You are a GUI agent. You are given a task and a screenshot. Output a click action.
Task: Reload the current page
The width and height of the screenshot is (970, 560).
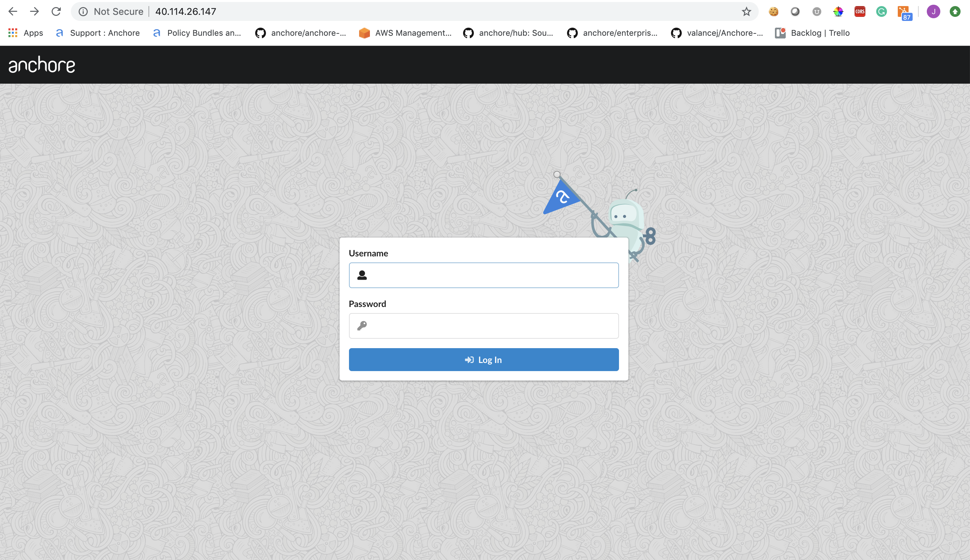(57, 11)
